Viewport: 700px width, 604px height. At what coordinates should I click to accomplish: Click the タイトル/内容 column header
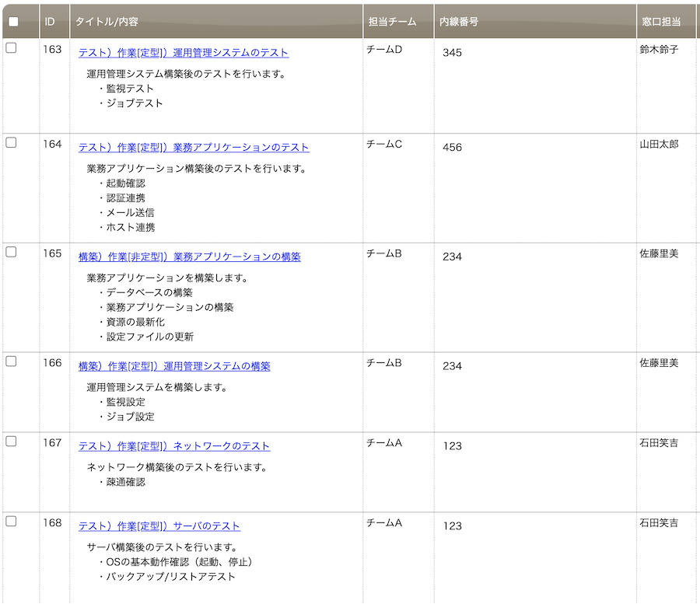(x=216, y=22)
